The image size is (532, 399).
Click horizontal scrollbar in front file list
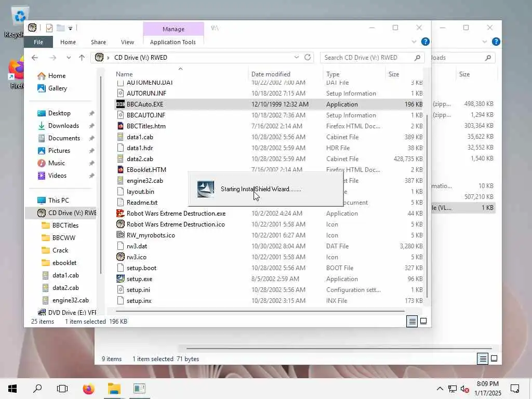[x=260, y=311]
